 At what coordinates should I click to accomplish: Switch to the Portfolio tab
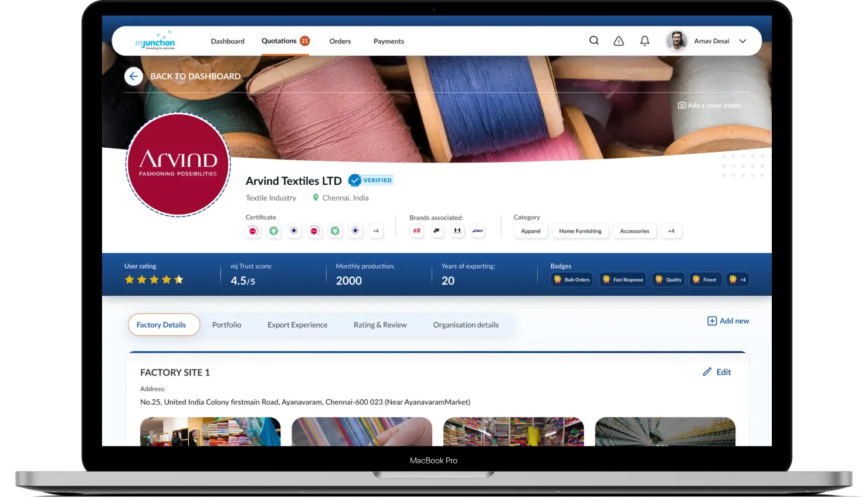(x=226, y=324)
